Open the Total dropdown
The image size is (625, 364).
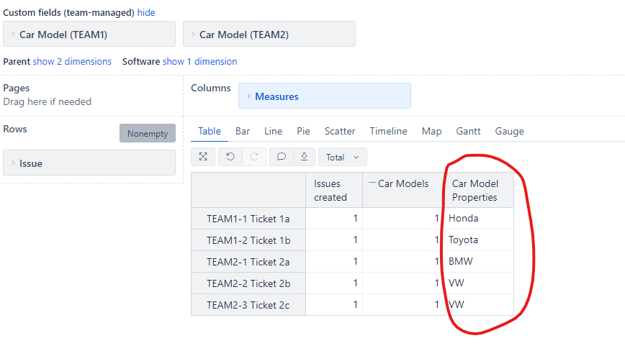(343, 158)
